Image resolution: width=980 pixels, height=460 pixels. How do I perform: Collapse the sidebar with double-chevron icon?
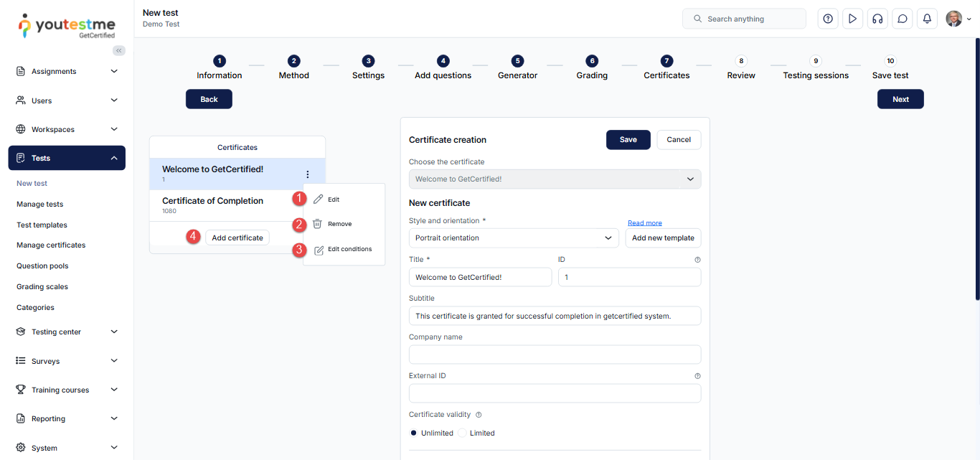(119, 50)
